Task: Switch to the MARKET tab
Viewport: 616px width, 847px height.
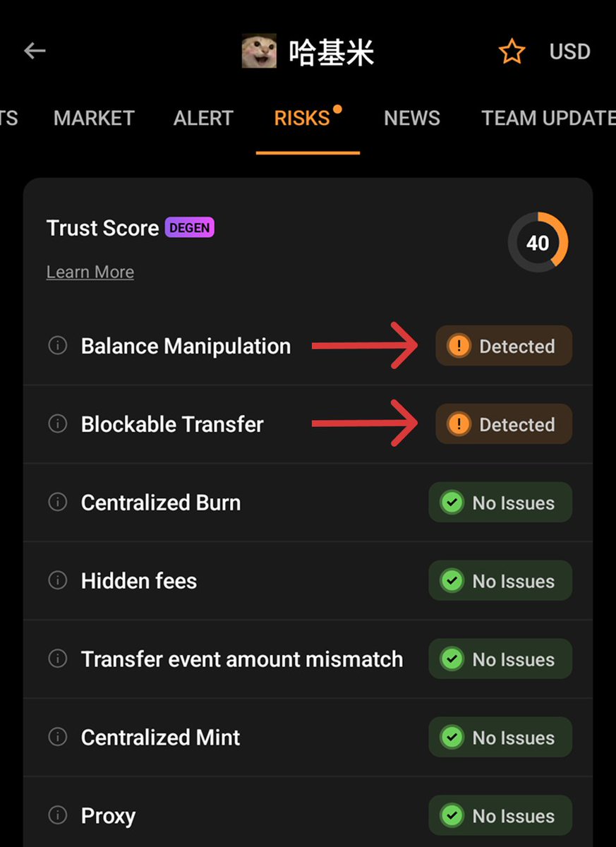Action: point(94,118)
